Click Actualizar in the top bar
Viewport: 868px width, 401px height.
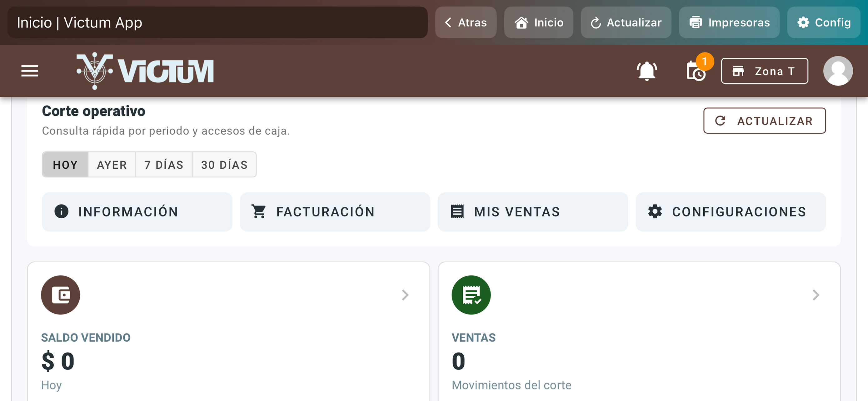tap(626, 22)
